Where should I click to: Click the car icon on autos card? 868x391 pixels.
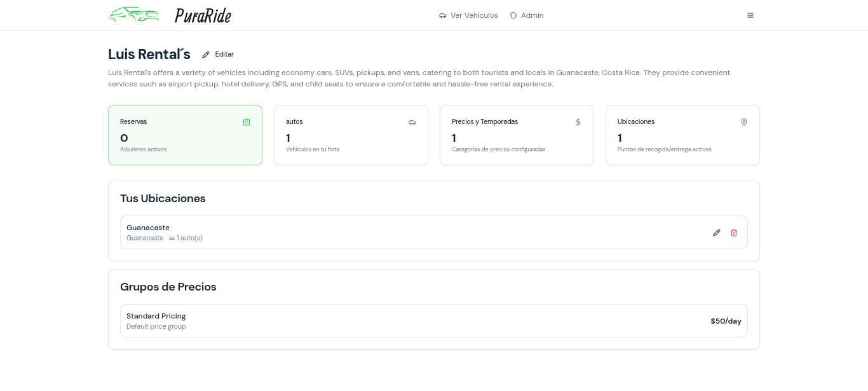tap(412, 122)
